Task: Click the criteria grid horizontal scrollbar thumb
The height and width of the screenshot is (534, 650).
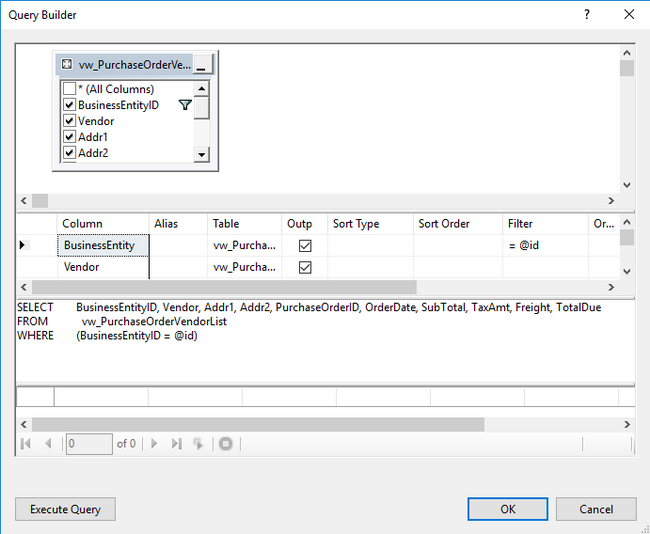Action: coord(224,287)
